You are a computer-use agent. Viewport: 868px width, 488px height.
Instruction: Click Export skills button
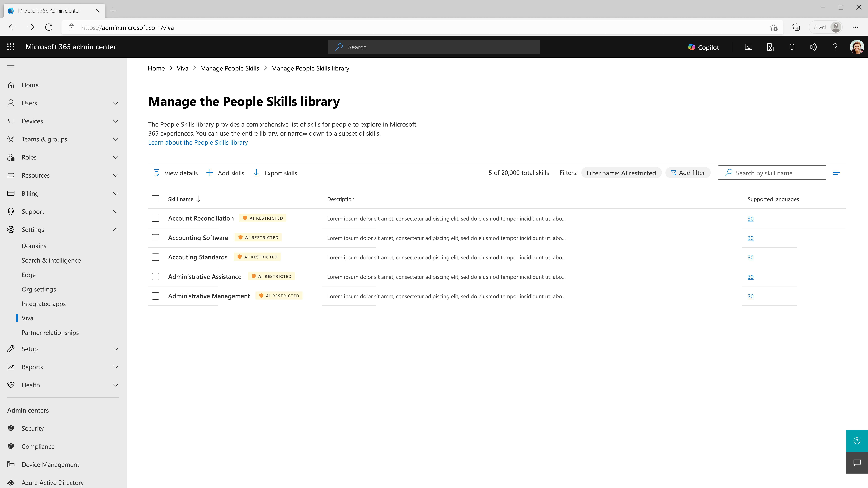pyautogui.click(x=275, y=173)
